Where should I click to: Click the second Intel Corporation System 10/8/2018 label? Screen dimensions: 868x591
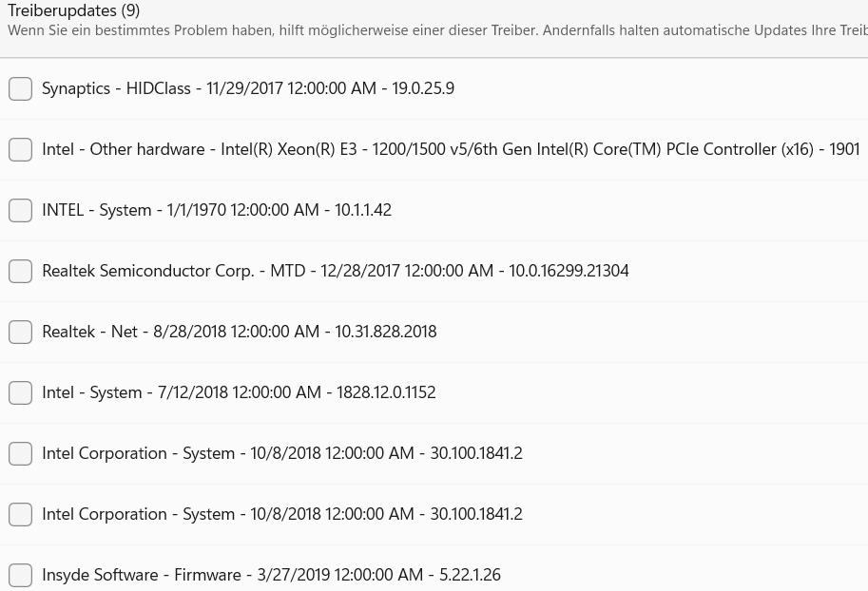[282, 514]
